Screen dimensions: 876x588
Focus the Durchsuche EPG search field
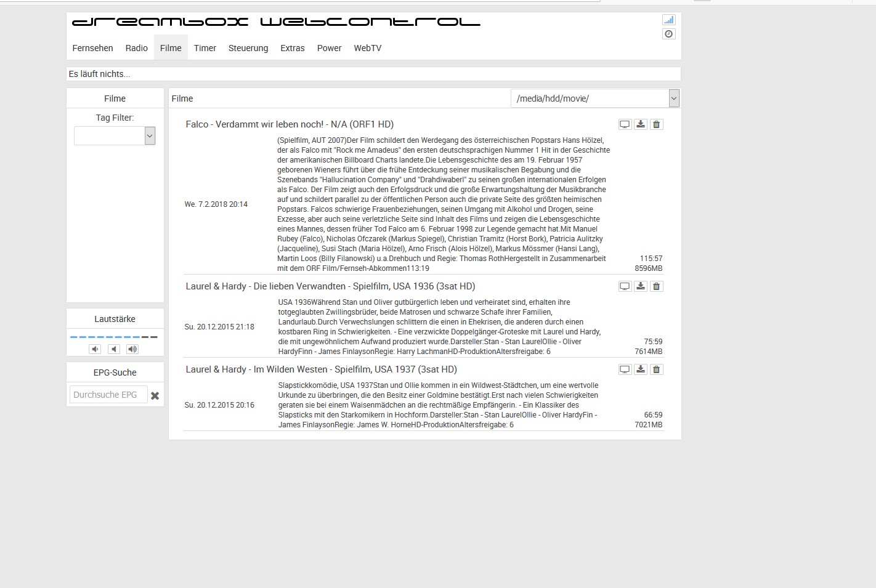[108, 395]
